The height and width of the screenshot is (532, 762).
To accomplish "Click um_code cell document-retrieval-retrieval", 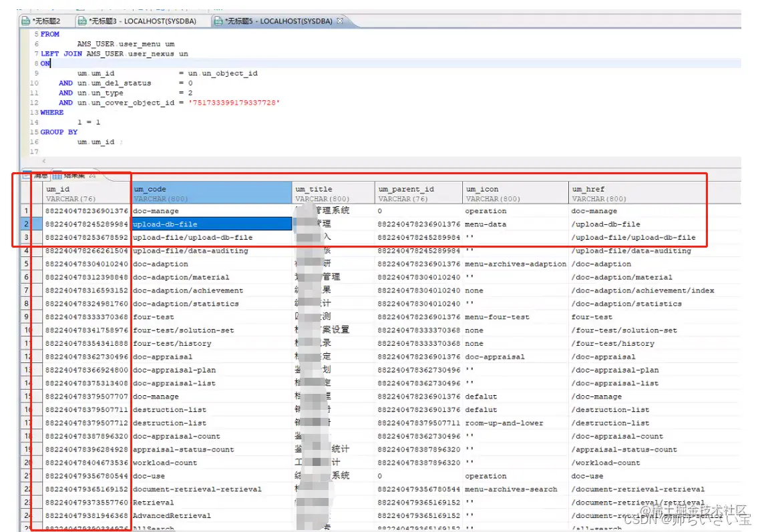I will pyautogui.click(x=212, y=489).
